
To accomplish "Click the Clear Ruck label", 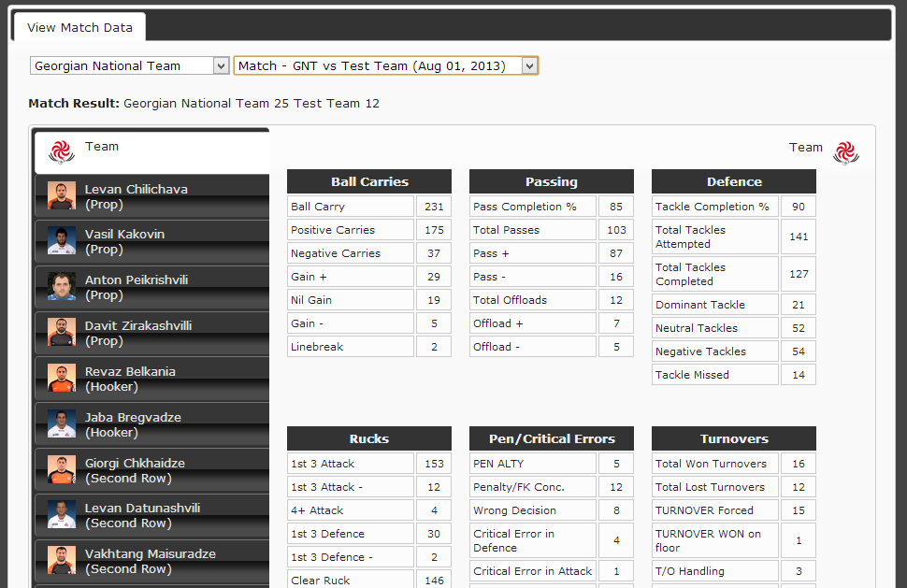I will point(321,581).
